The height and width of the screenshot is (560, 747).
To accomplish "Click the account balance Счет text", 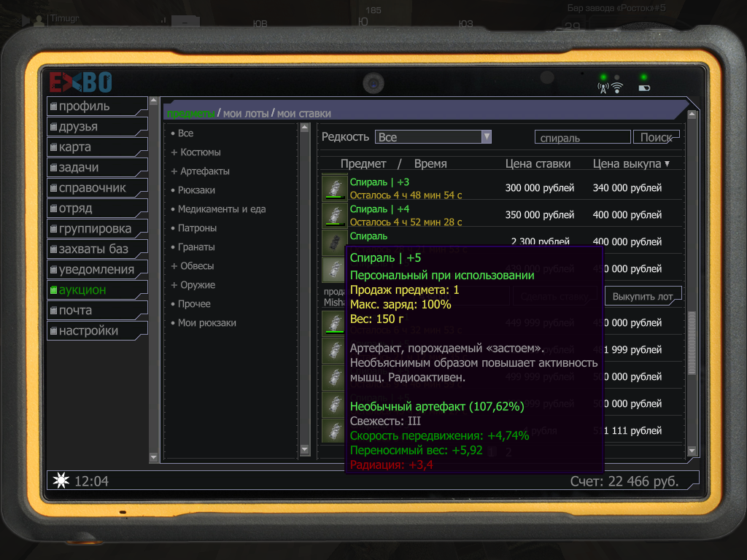I will point(624,481).
